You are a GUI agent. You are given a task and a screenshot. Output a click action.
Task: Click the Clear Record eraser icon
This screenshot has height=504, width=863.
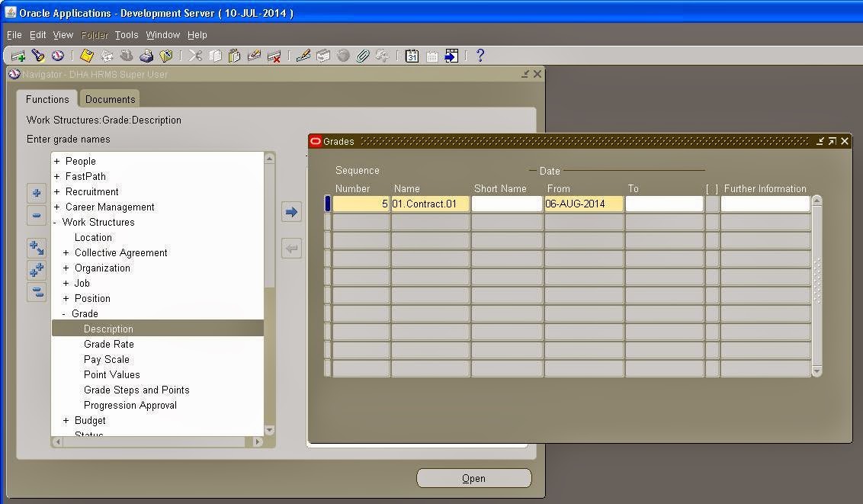coord(254,56)
